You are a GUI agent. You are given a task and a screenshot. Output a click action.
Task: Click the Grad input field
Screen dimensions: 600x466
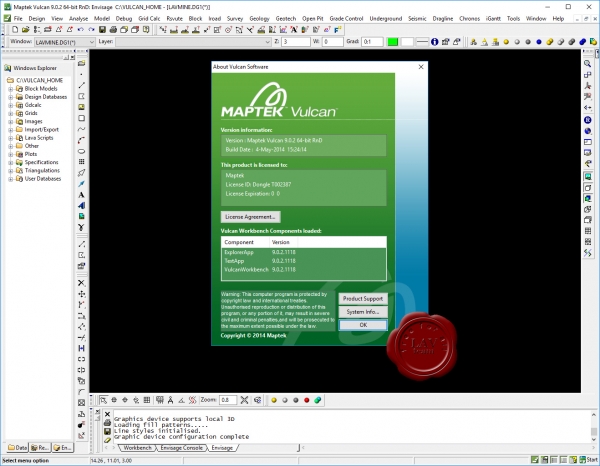372,42
